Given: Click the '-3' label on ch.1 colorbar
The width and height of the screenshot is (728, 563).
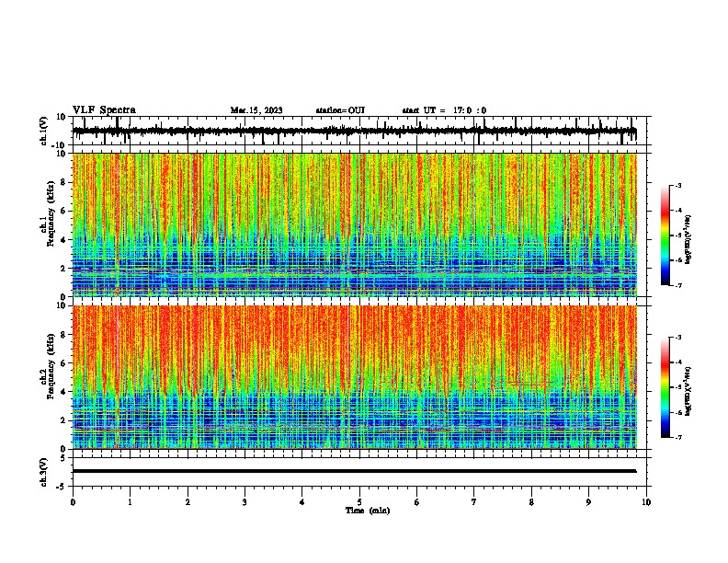Looking at the screenshot, I should pos(677,186).
